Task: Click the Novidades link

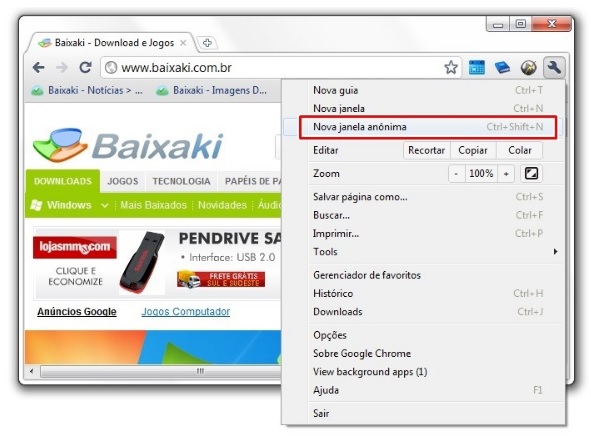Action: (222, 205)
